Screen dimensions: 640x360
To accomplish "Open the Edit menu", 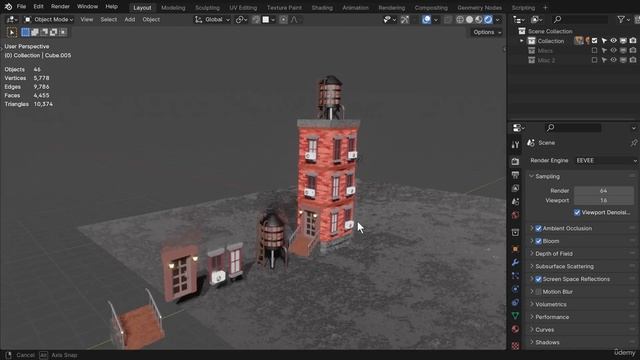I will [x=38, y=7].
